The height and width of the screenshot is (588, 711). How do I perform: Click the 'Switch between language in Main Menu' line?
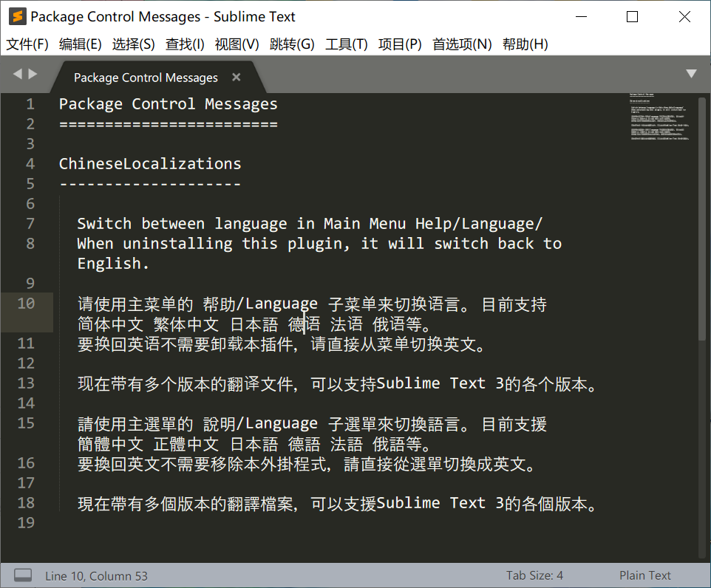pos(310,224)
